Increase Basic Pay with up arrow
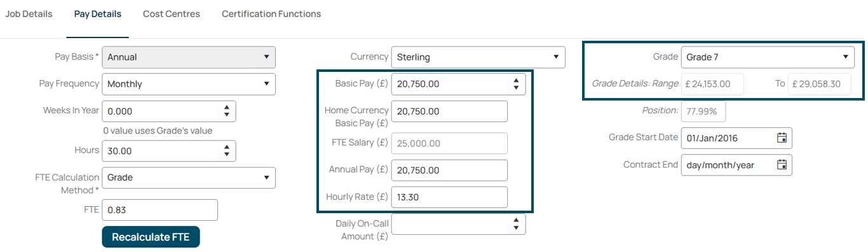This screenshot has width=868, height=252. [x=516, y=80]
